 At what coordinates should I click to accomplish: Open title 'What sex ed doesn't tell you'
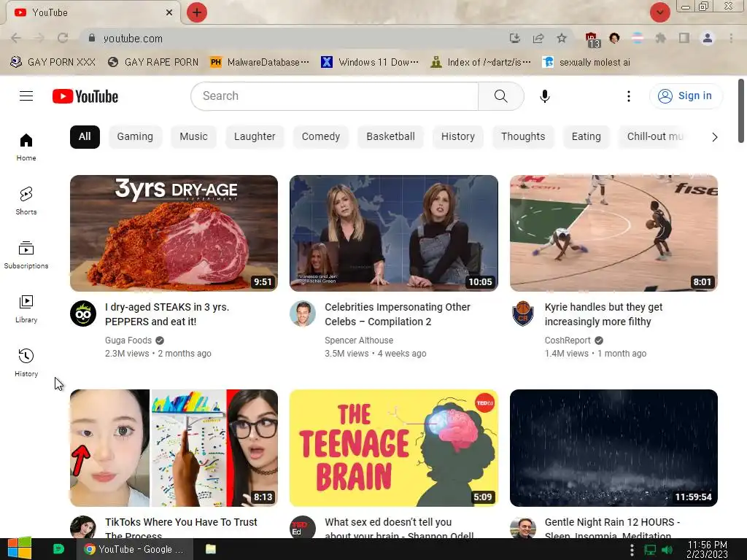pyautogui.click(x=399, y=528)
